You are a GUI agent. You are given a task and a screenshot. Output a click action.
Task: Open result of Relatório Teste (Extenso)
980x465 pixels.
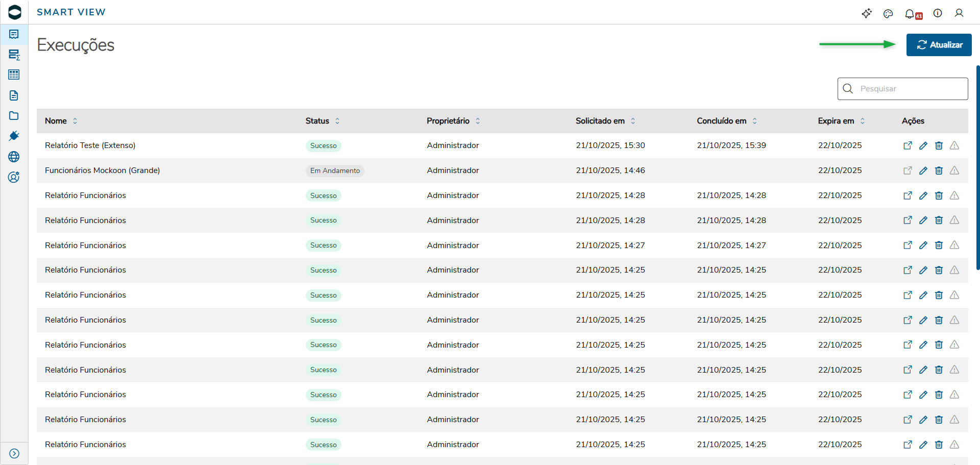908,145
